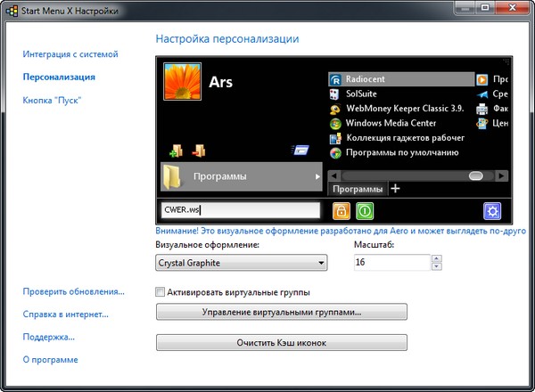535x392 pixels.
Task: Click the green power icon
Action: 365,210
